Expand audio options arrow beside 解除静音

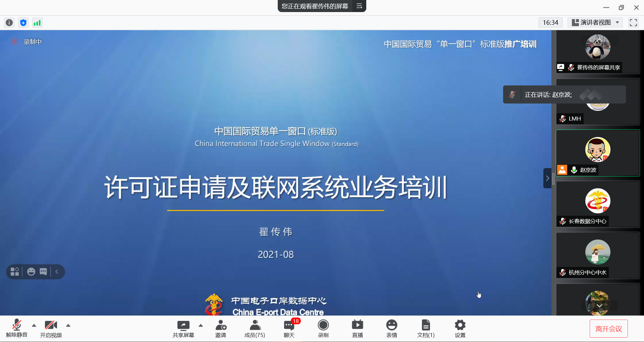[34, 325]
